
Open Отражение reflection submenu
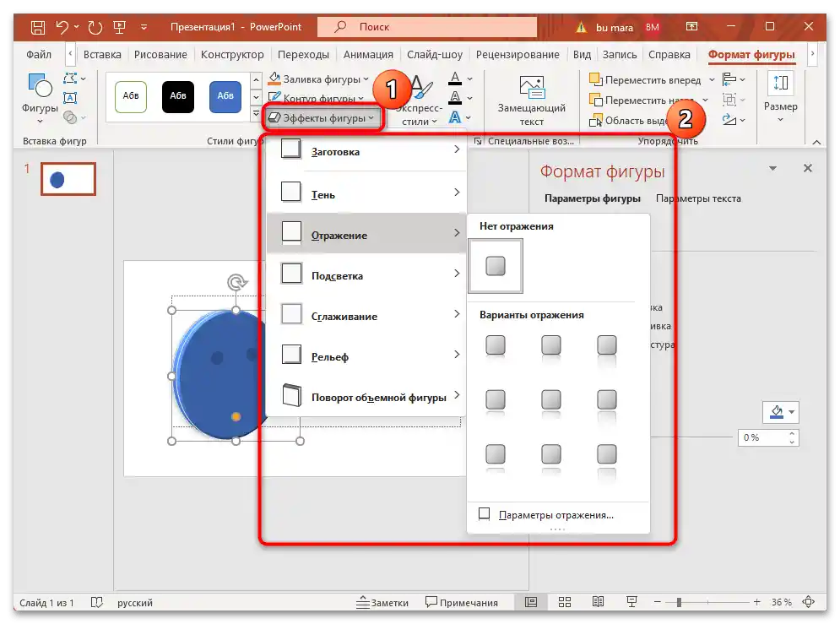[366, 233]
